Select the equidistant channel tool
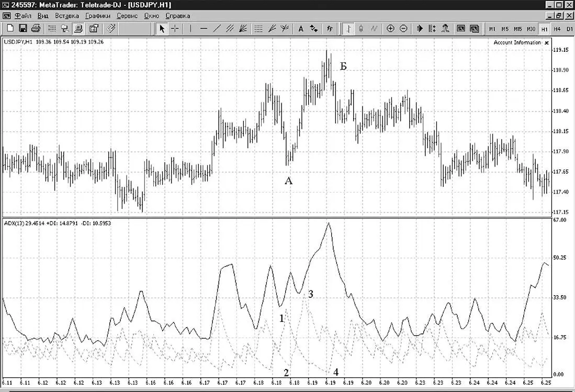The width and height of the screenshot is (575, 392). (230, 28)
